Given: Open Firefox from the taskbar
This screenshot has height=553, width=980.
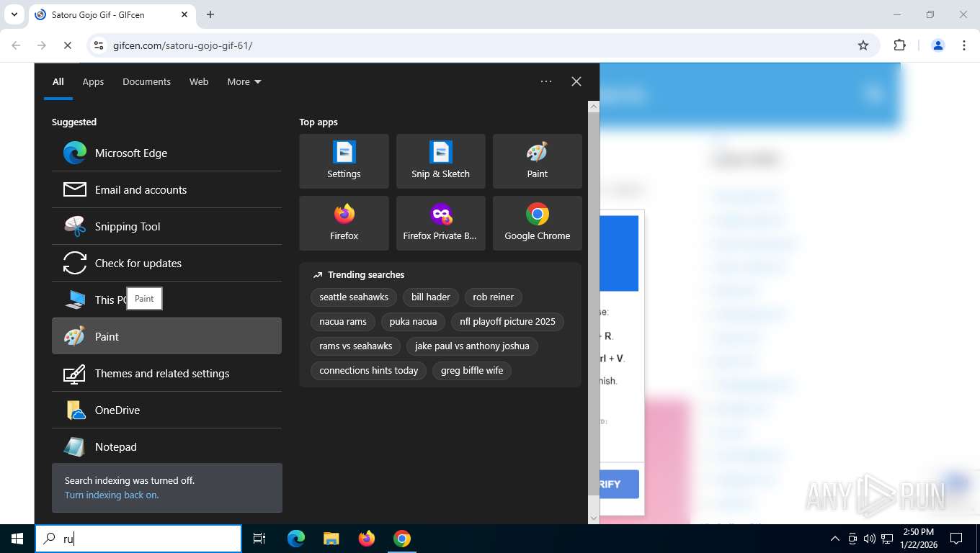Looking at the screenshot, I should point(367,539).
